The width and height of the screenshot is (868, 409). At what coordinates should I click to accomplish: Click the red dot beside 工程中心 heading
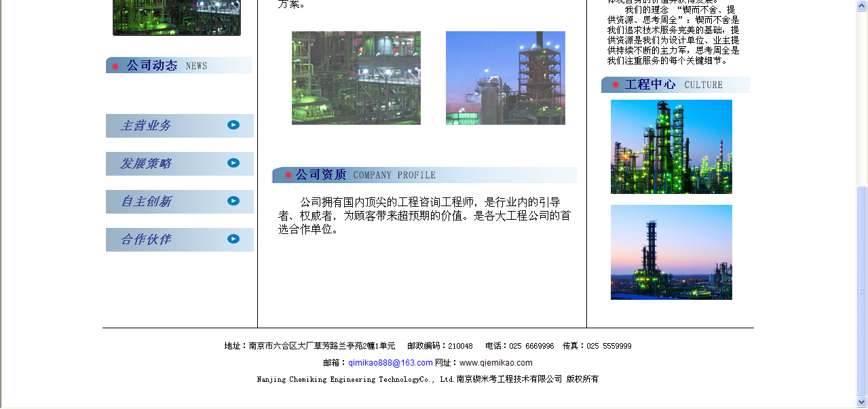616,85
